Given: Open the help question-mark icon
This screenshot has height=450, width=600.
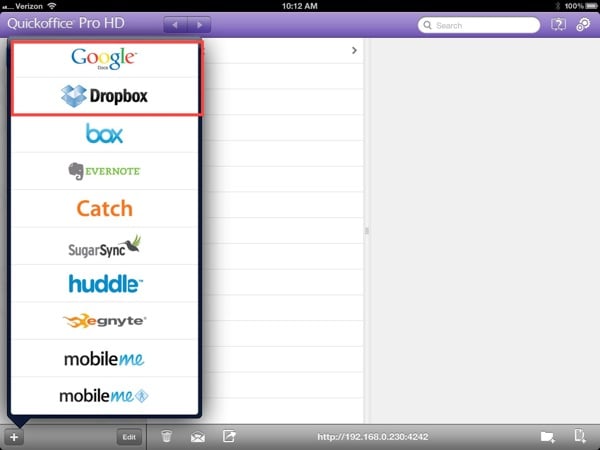Looking at the screenshot, I should [x=558, y=25].
